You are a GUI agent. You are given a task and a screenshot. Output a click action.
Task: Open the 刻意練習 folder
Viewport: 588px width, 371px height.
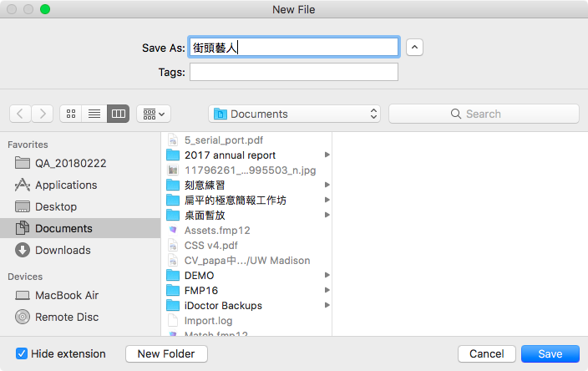(248, 185)
